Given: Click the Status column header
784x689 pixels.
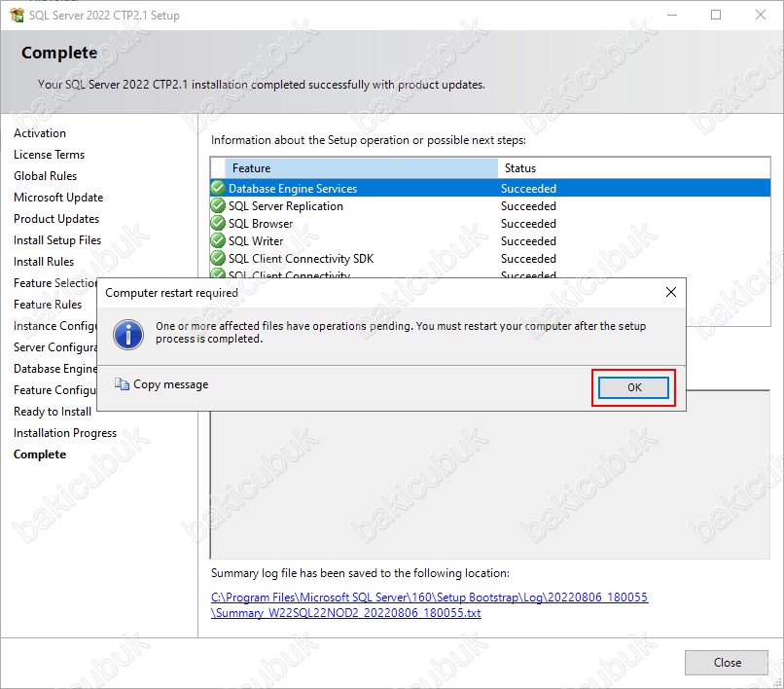Looking at the screenshot, I should click(634, 168).
